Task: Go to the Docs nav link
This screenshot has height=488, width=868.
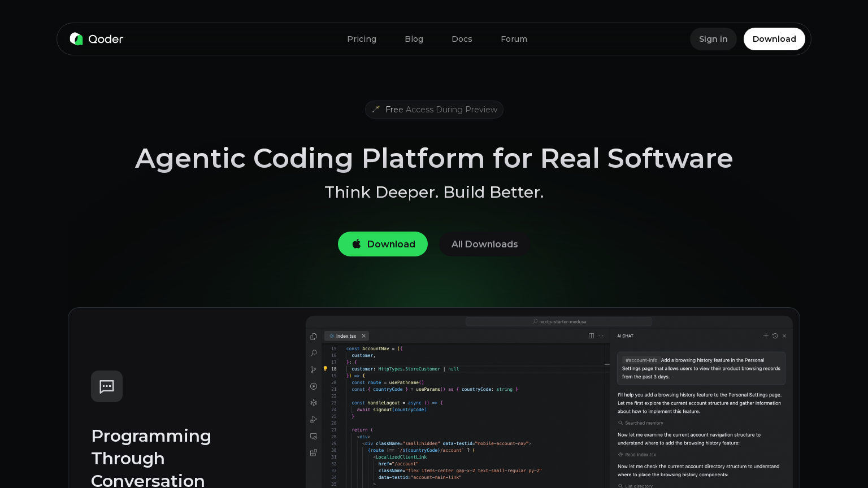Action: [x=462, y=39]
